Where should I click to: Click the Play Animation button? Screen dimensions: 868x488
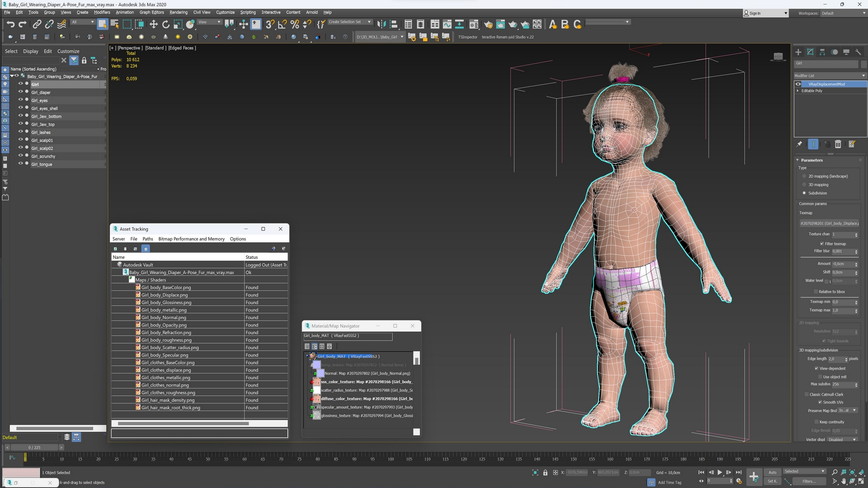[720, 473]
